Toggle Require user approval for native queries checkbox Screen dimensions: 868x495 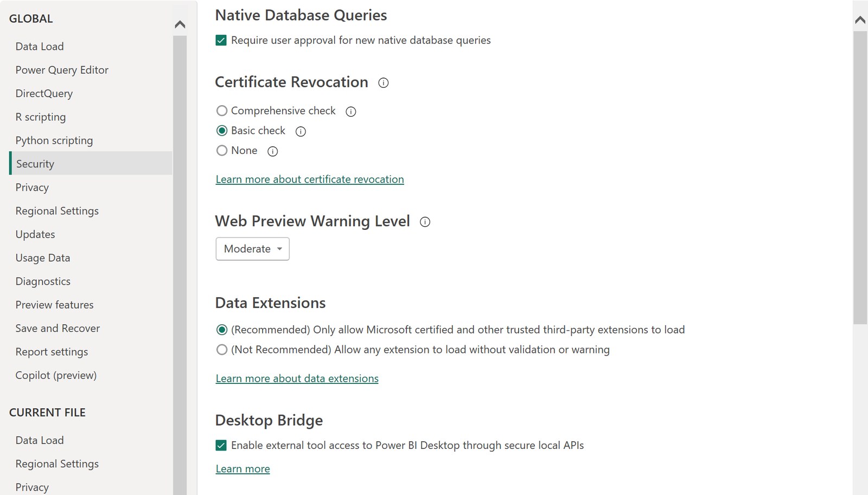pos(221,41)
